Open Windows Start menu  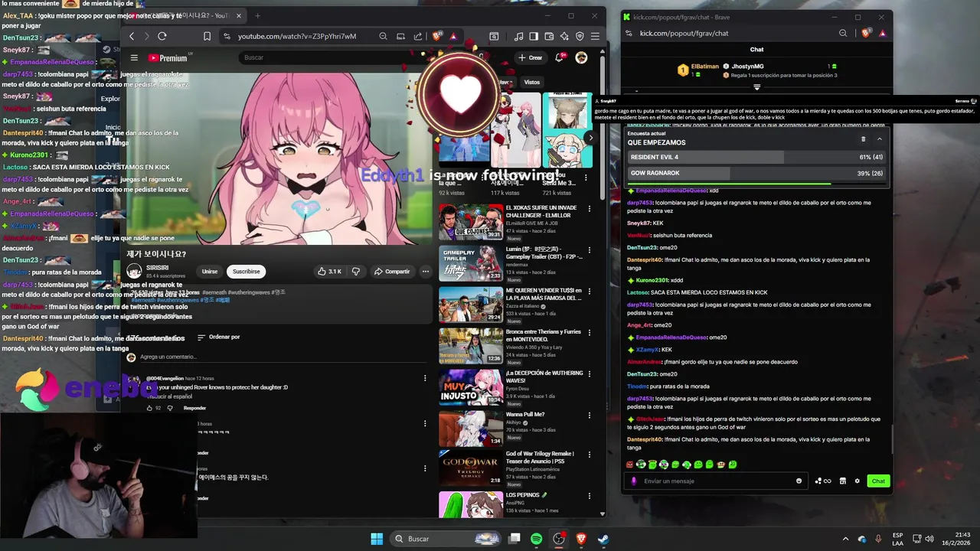(377, 539)
